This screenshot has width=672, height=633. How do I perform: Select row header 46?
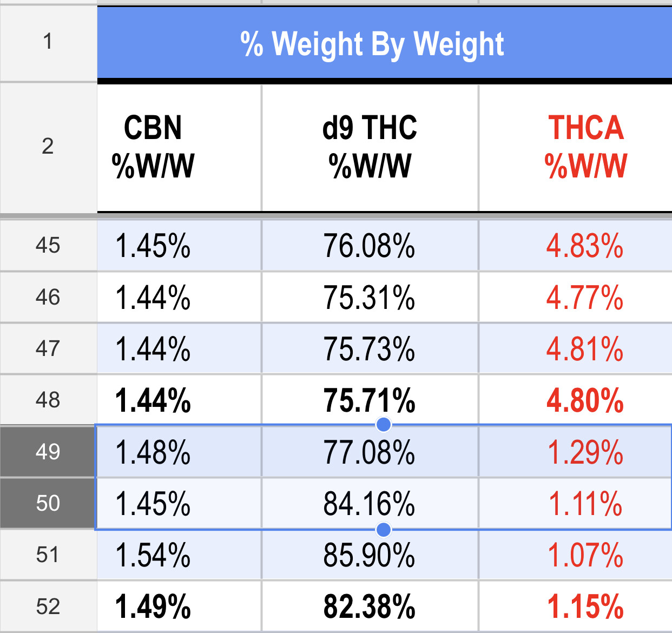48,297
